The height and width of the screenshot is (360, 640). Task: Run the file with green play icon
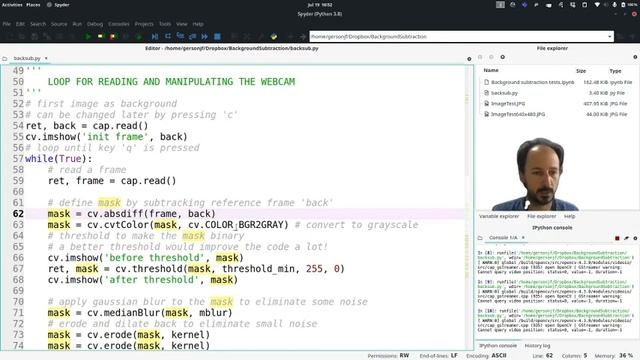[88, 36]
